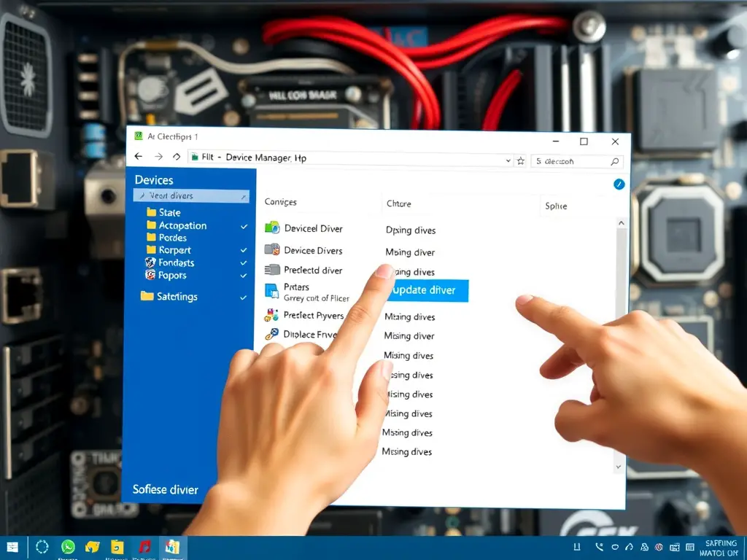Click the Mising diver status beside Dtiplace Frive

409,335
